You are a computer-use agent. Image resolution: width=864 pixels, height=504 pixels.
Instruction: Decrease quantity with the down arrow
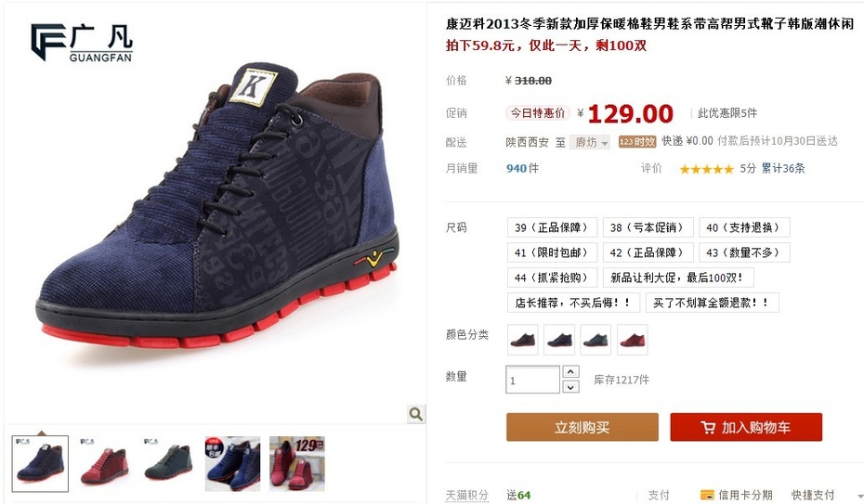coord(570,387)
